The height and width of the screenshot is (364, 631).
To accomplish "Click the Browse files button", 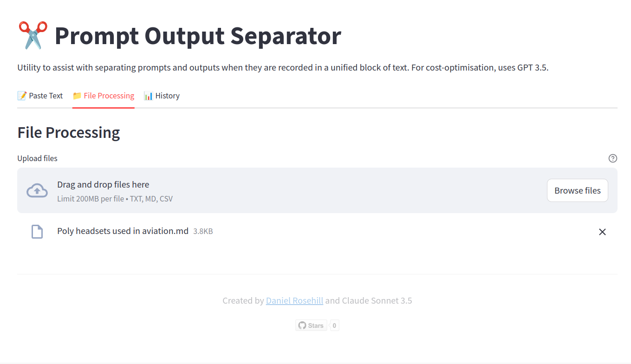I will pos(578,190).
